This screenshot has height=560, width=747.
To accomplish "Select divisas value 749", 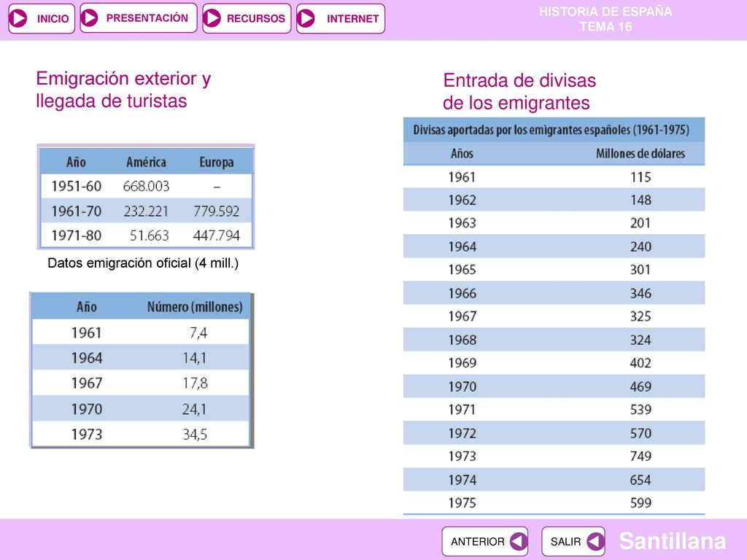I will click(x=640, y=456).
